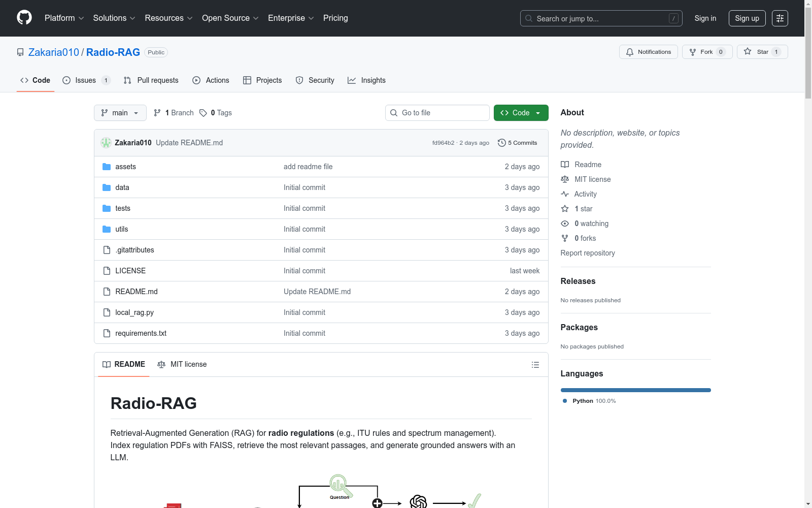Open commit fd964b2 hash link
This screenshot has height=508, width=812.
click(443, 143)
